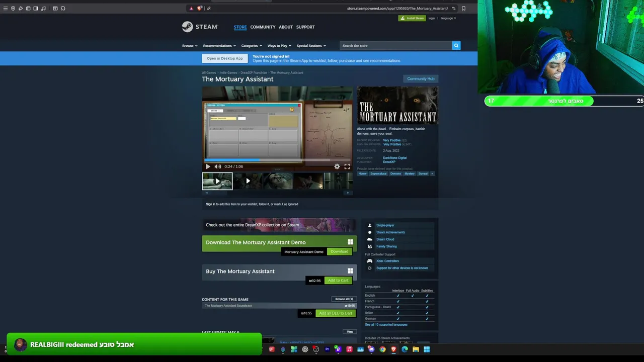Switch to the COMMUNITY tab

coord(263,27)
